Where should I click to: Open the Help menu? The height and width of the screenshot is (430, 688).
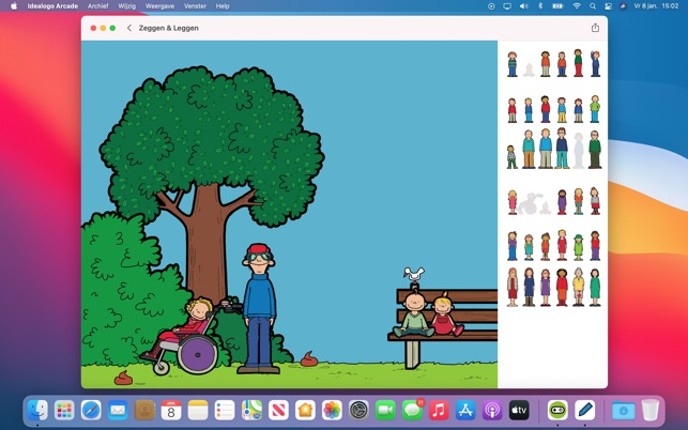tap(222, 6)
